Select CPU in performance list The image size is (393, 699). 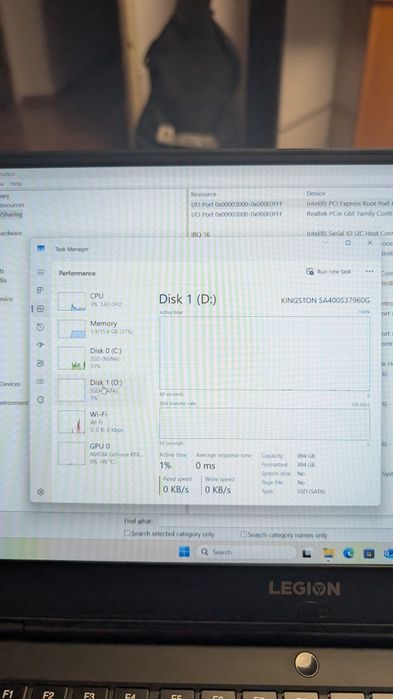pyautogui.click(x=101, y=302)
